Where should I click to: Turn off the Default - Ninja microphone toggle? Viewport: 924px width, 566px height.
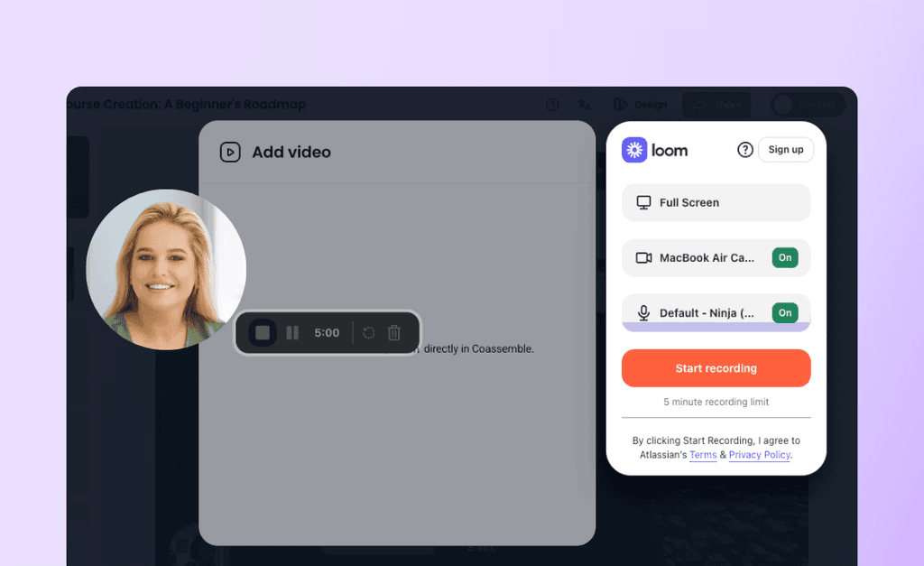tap(785, 312)
